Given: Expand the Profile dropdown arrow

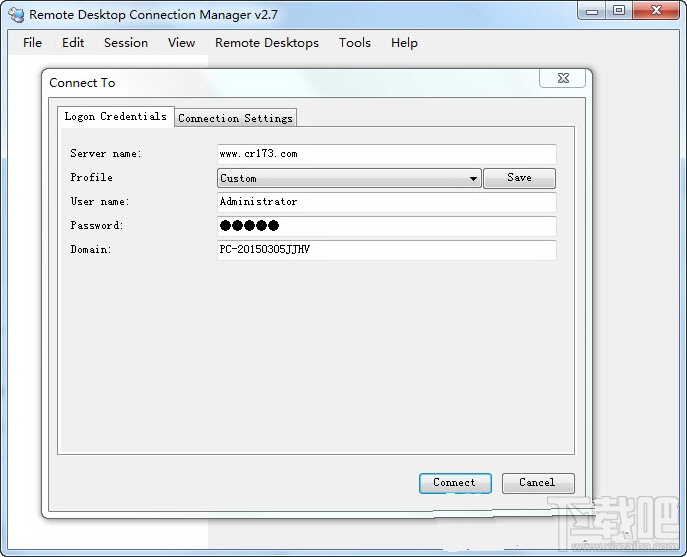Looking at the screenshot, I should coord(473,178).
